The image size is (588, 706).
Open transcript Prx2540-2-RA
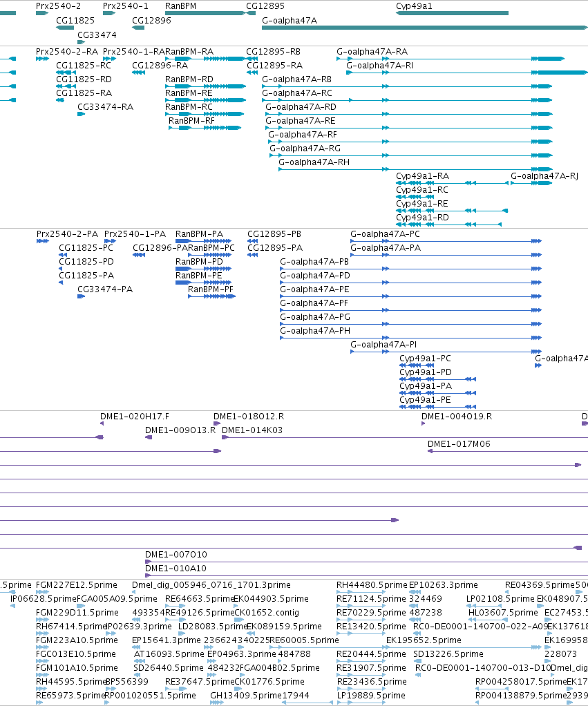[68, 51]
